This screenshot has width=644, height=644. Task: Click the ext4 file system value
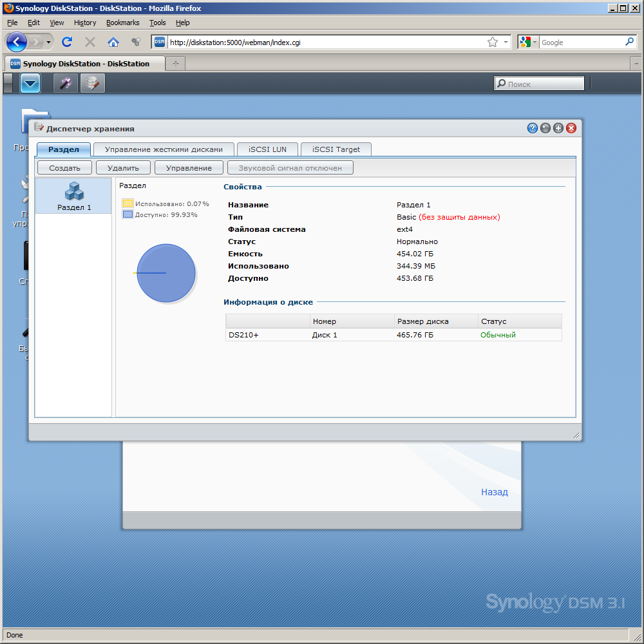pos(404,229)
